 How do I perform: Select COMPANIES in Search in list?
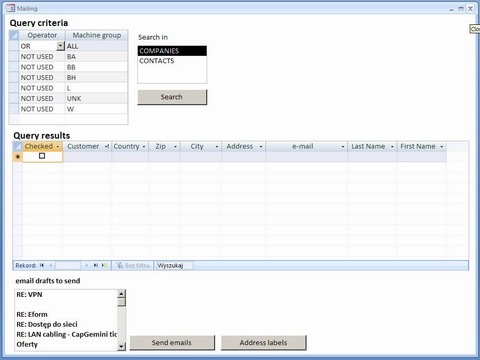pos(172,51)
